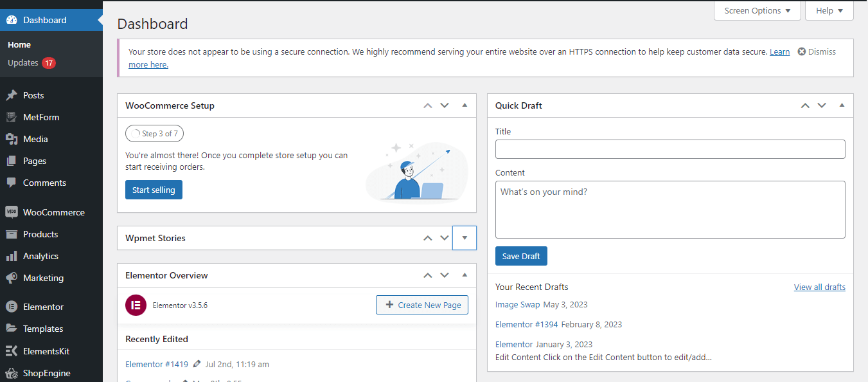Screen dimensions: 868x382
Task: Click the Elementor icon in sidebar
Action: click(12, 307)
